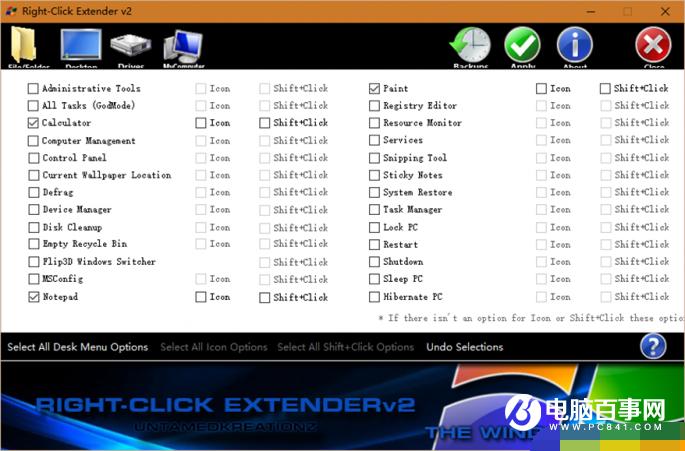This screenshot has height=451, width=685.
Task: Check Flip3D Windows Switcher option
Action: coord(34,262)
